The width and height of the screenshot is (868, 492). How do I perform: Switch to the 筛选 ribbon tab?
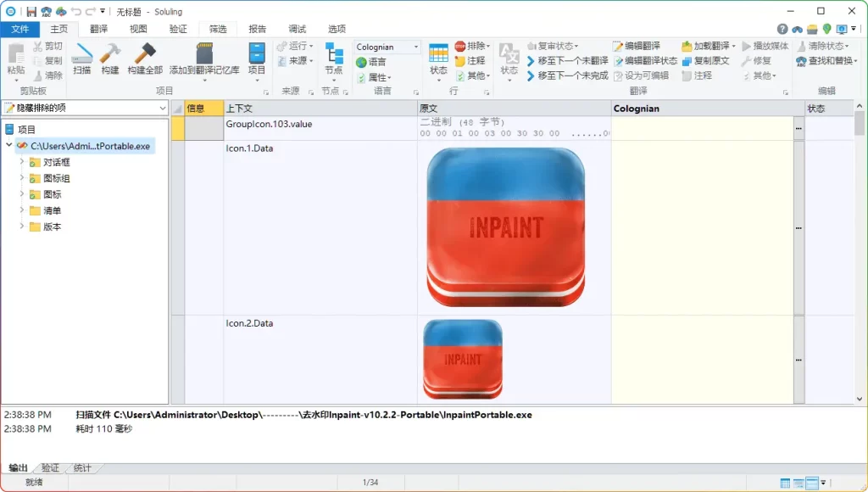(218, 29)
